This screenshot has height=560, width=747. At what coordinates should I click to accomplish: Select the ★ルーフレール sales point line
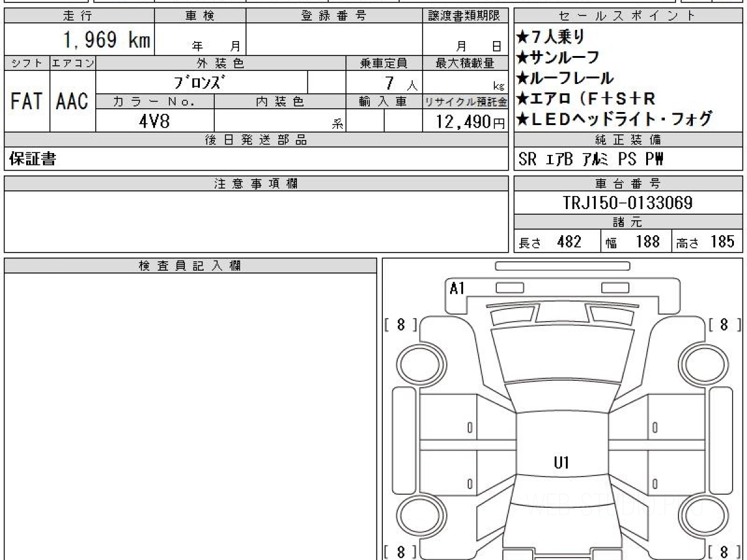(565, 78)
